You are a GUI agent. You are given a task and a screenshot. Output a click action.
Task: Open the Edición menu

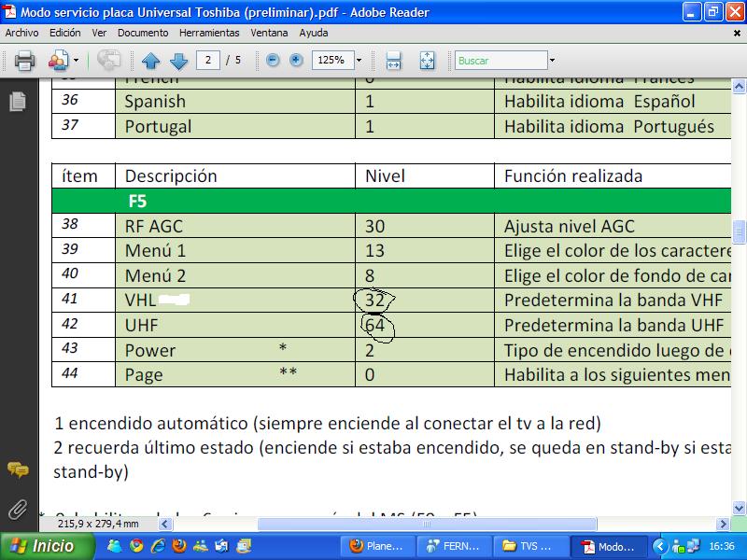click(65, 33)
